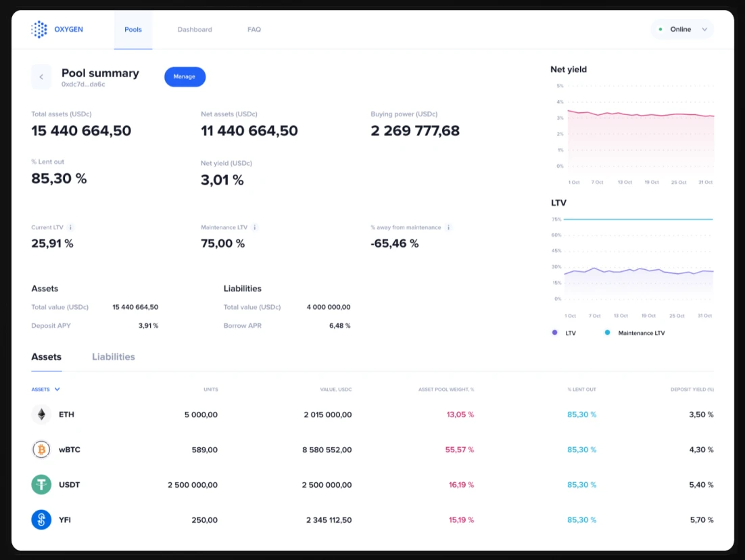
Task: Click the ETH coin icon
Action: point(41,415)
